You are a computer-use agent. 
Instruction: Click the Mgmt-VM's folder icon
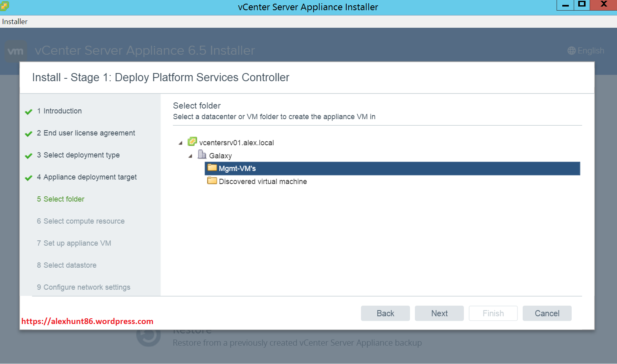point(212,168)
